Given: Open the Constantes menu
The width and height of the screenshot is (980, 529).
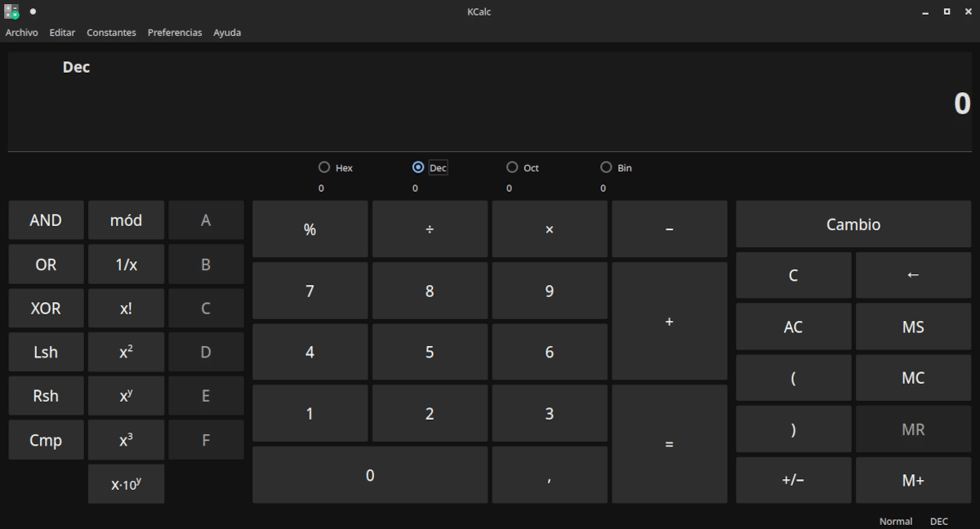Looking at the screenshot, I should pos(111,33).
